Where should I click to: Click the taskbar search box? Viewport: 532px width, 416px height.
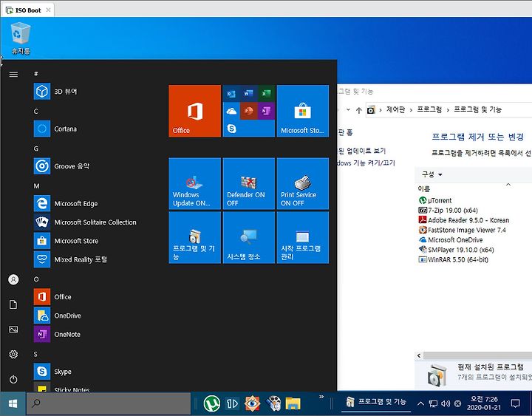[x=109, y=403]
